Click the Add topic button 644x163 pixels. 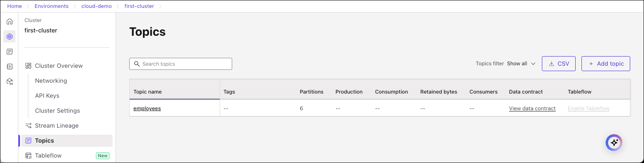coord(606,64)
